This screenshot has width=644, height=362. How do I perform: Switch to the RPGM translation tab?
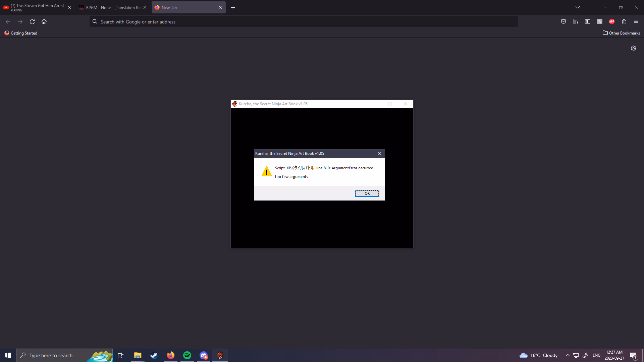pos(111,7)
